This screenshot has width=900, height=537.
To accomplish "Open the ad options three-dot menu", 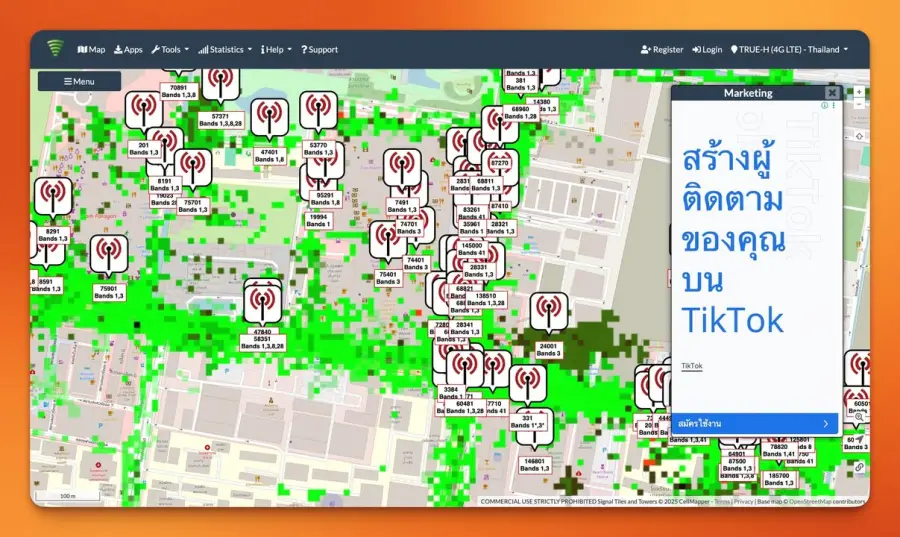I will point(833,106).
